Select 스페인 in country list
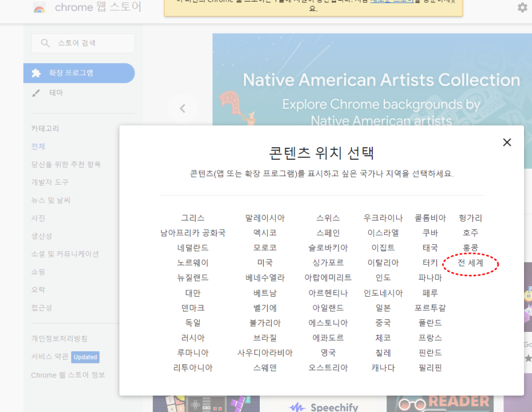The image size is (532, 412). point(328,233)
